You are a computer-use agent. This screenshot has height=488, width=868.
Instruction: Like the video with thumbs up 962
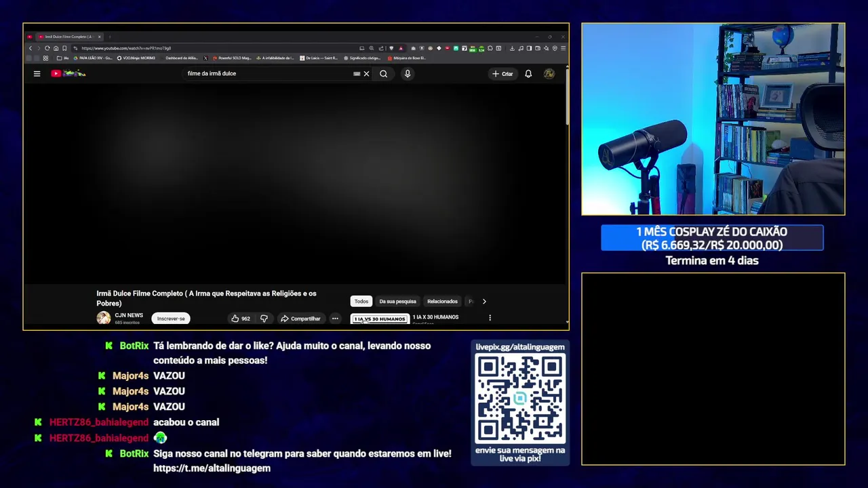click(241, 319)
